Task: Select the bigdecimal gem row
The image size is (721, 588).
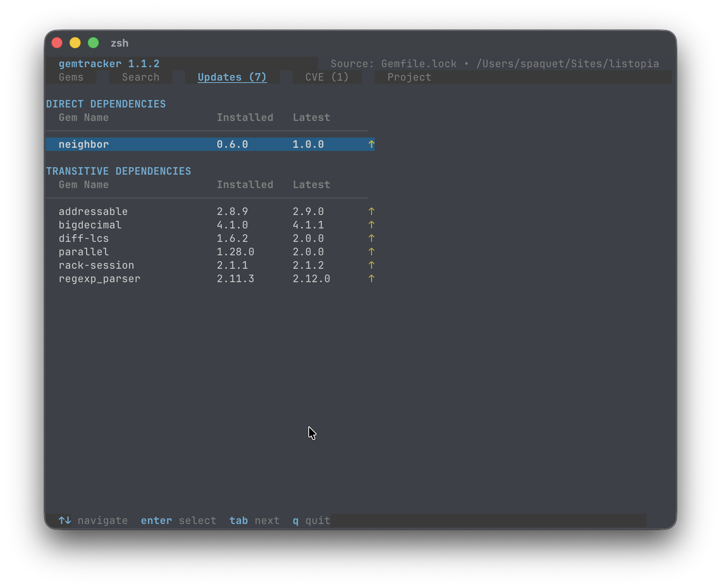Action: pos(210,225)
